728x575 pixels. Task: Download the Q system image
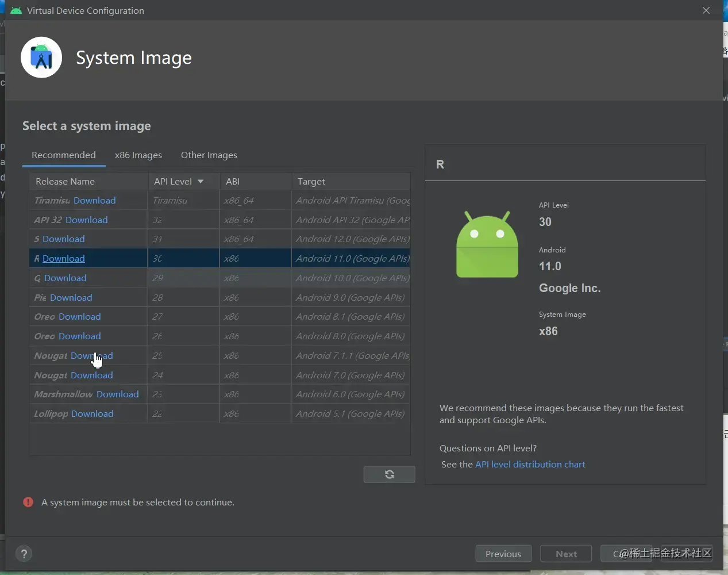(66, 278)
